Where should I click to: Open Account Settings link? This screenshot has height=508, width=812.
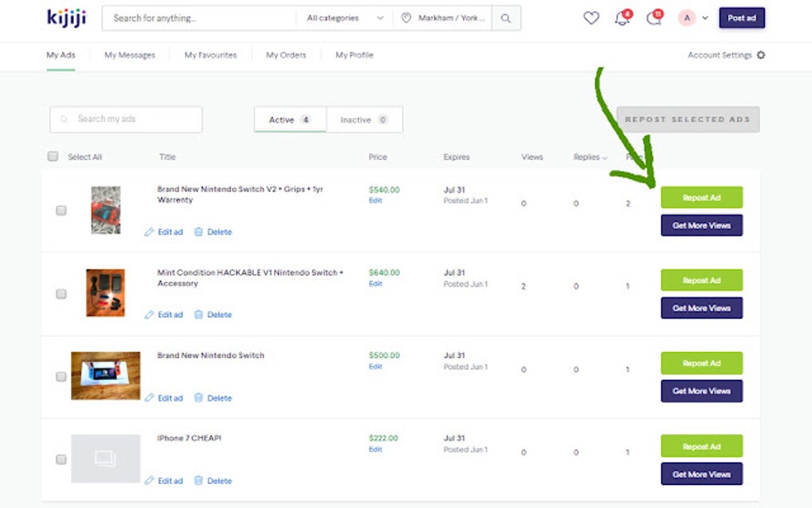click(720, 55)
